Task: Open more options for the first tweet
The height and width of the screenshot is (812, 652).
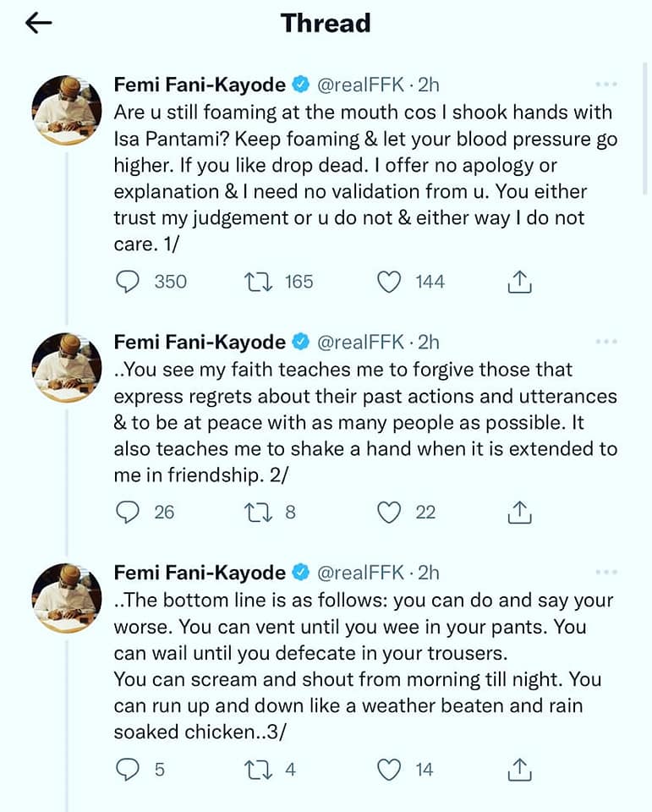Action: [x=606, y=85]
